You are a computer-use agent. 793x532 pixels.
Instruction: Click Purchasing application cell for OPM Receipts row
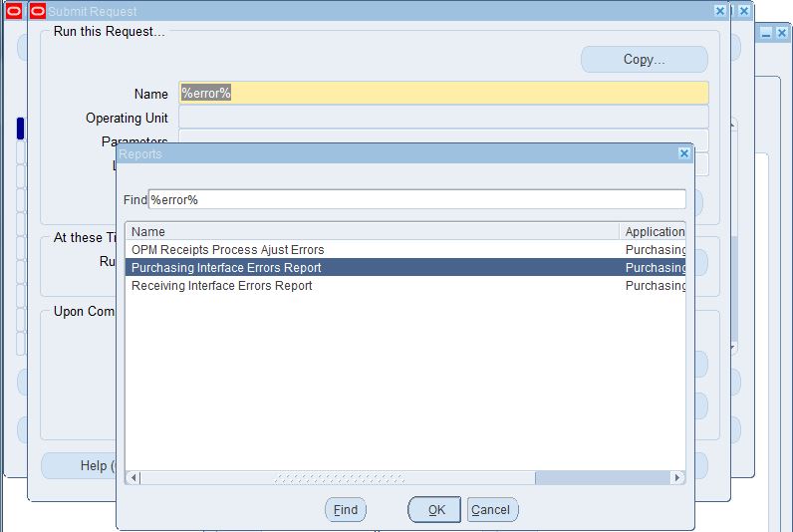(x=655, y=250)
